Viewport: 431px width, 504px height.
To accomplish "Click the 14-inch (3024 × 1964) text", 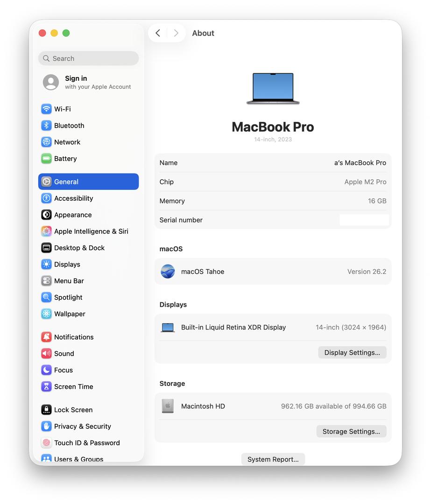I will (x=351, y=327).
